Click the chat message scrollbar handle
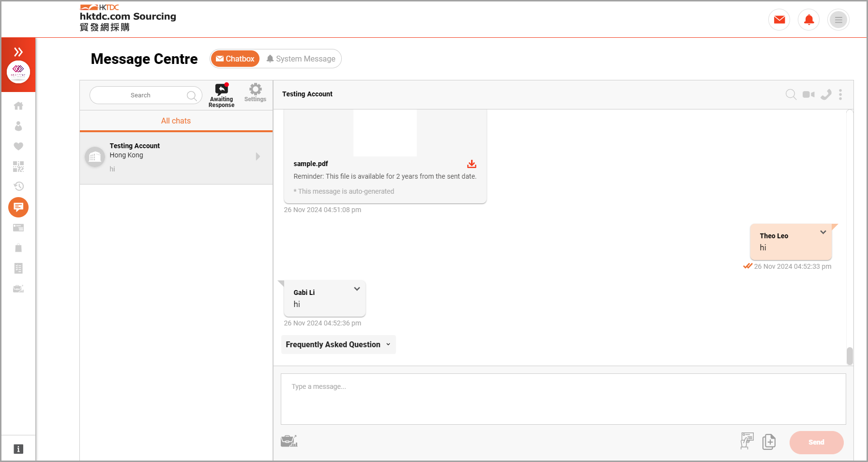 [x=849, y=356]
